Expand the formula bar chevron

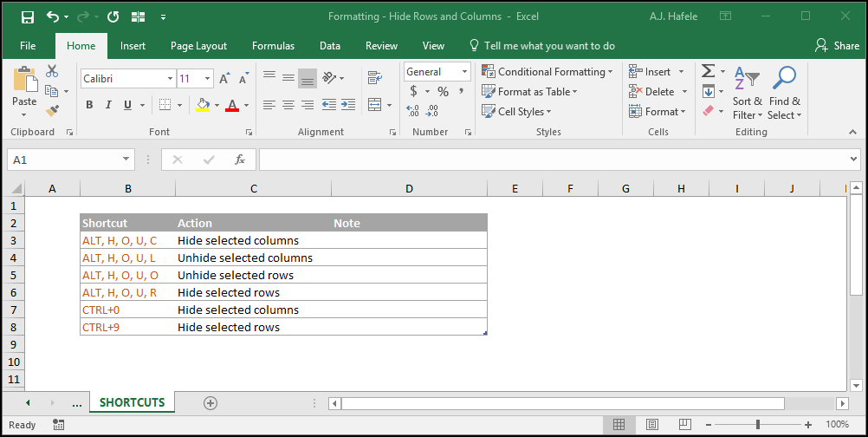[854, 160]
